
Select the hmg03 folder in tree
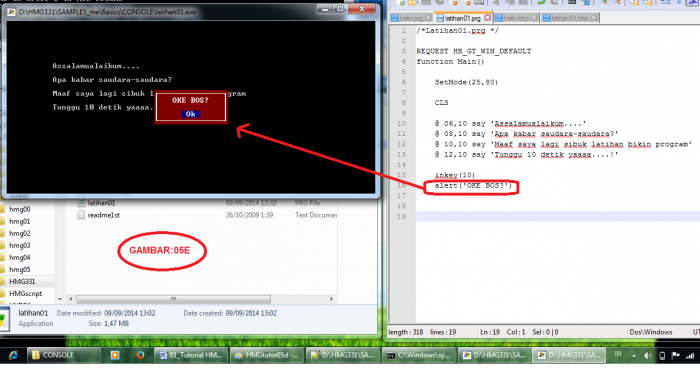pyautogui.click(x=20, y=245)
